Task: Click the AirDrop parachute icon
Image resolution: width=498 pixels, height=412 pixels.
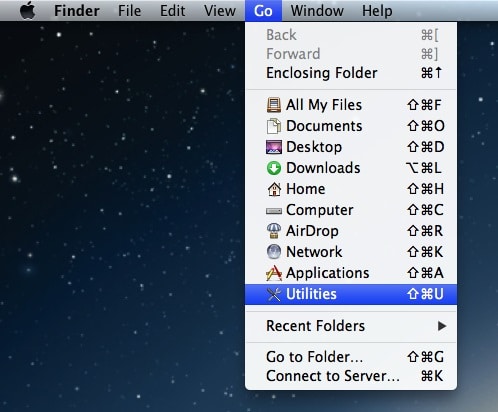Action: [274, 231]
